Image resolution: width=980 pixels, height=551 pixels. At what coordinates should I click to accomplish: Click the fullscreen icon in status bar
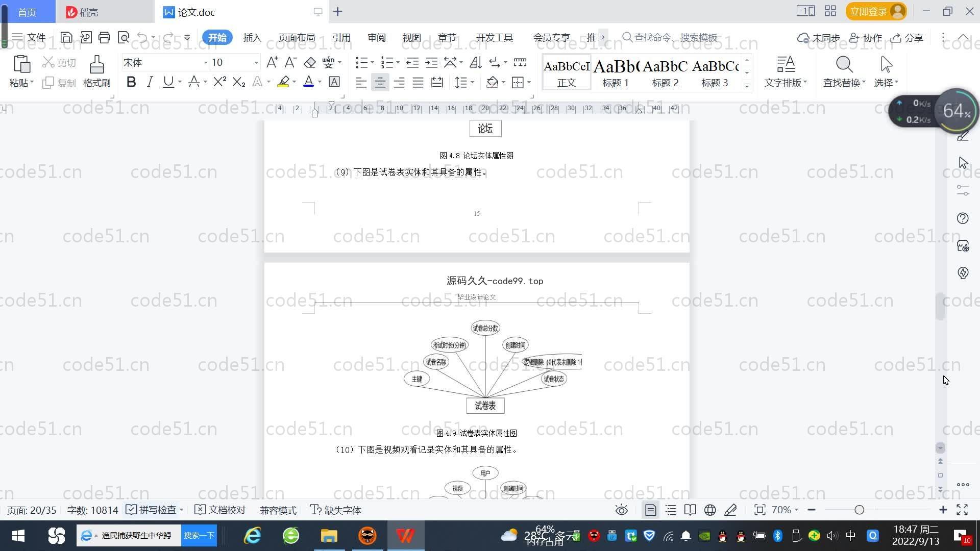(x=962, y=510)
